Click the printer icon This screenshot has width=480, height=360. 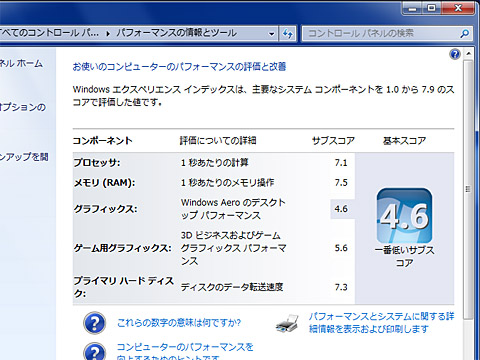click(x=287, y=323)
